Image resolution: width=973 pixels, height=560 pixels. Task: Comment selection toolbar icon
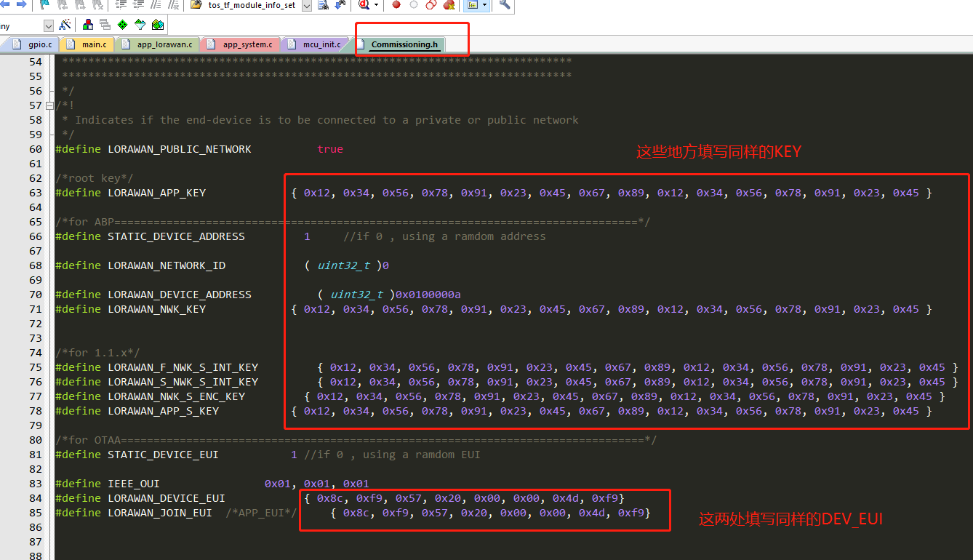[x=156, y=4]
